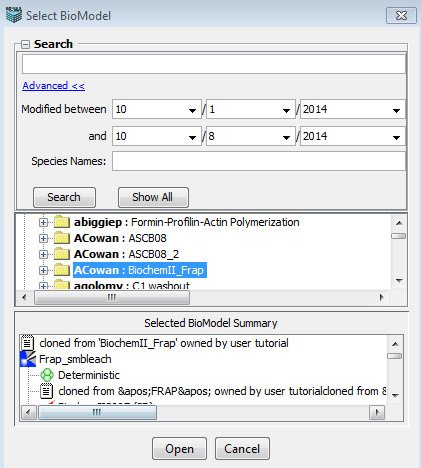Click the green Deterministic math type icon
The image size is (421, 468).
tap(47, 375)
